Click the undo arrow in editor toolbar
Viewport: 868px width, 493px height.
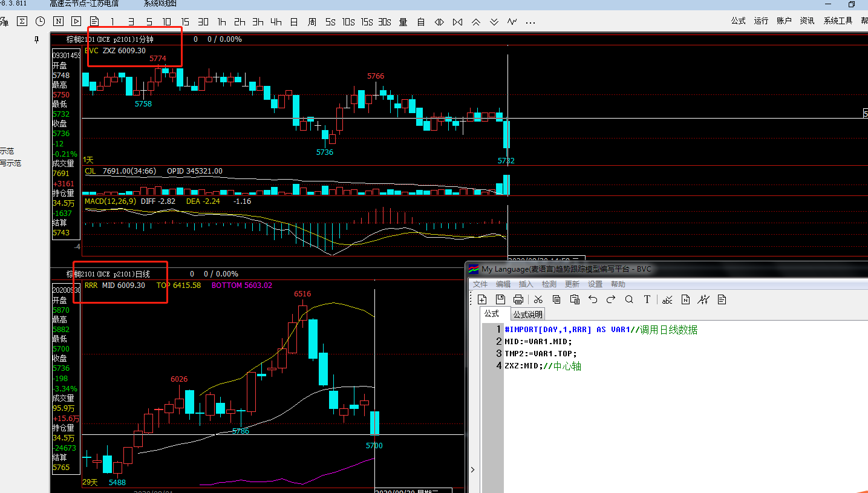pos(593,299)
